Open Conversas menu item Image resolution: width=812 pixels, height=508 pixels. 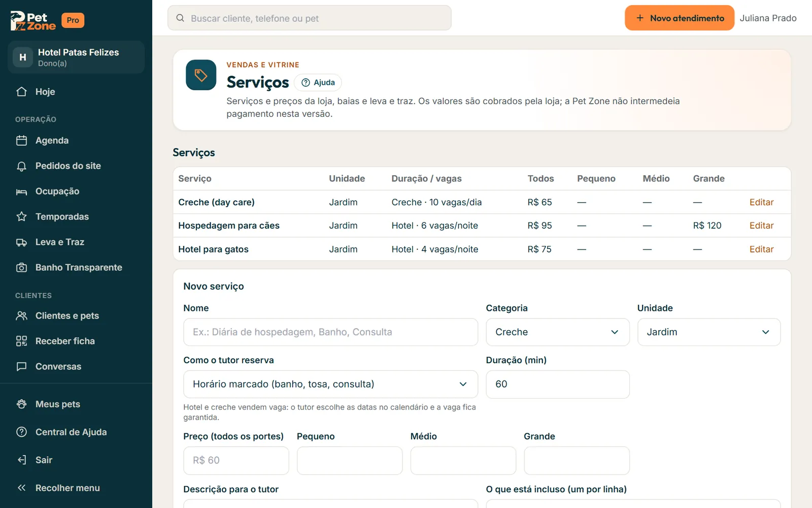pos(76,366)
